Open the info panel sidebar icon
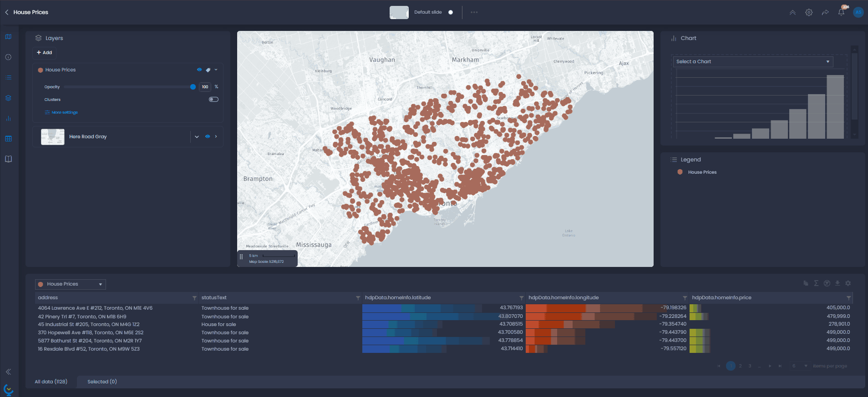This screenshot has width=868, height=397. point(8,57)
